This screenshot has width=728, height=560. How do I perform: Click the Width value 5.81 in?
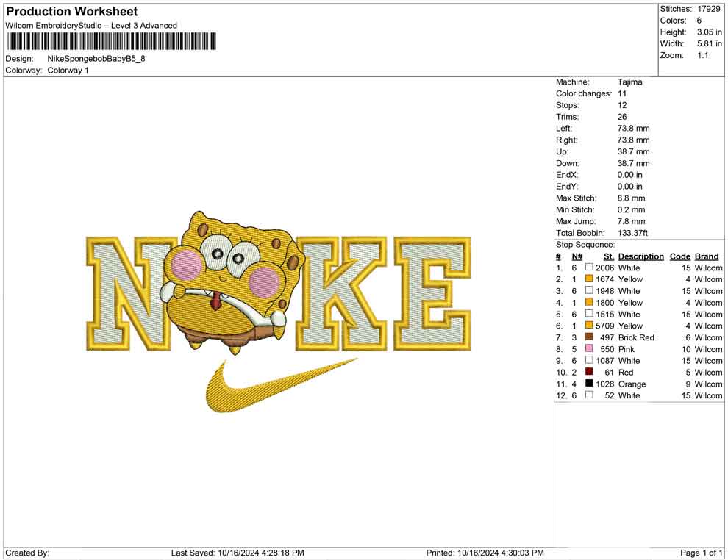[709, 43]
